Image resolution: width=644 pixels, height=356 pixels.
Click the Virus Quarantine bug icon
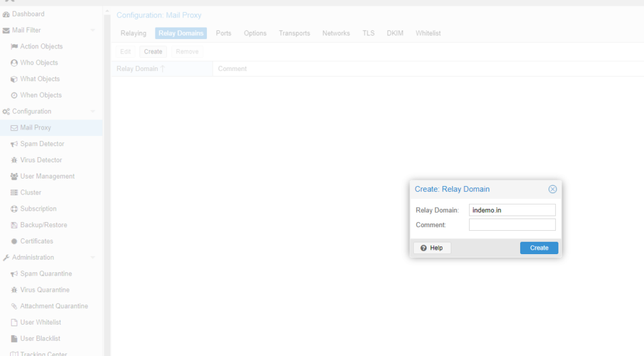click(14, 290)
